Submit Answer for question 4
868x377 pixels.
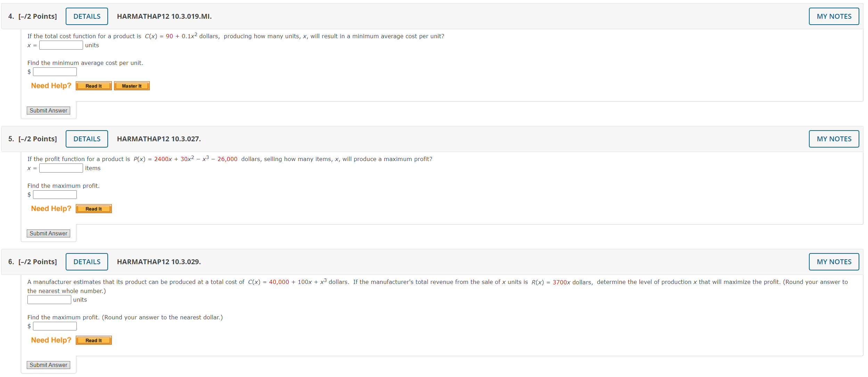[x=48, y=111]
